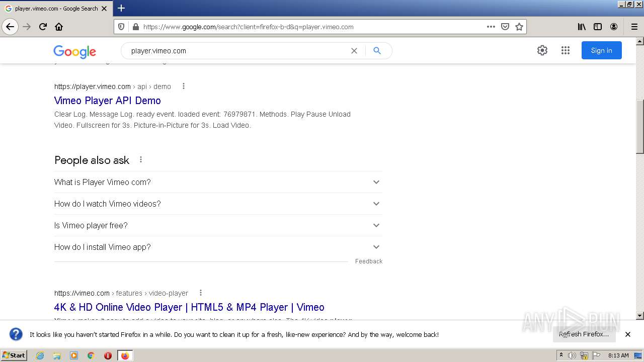Click the forward navigation arrow
Screen dimensions: 644x362
pos(27,27)
